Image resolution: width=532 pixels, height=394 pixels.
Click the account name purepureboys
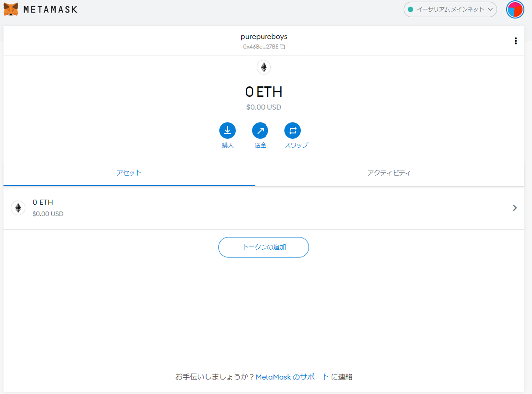(264, 37)
